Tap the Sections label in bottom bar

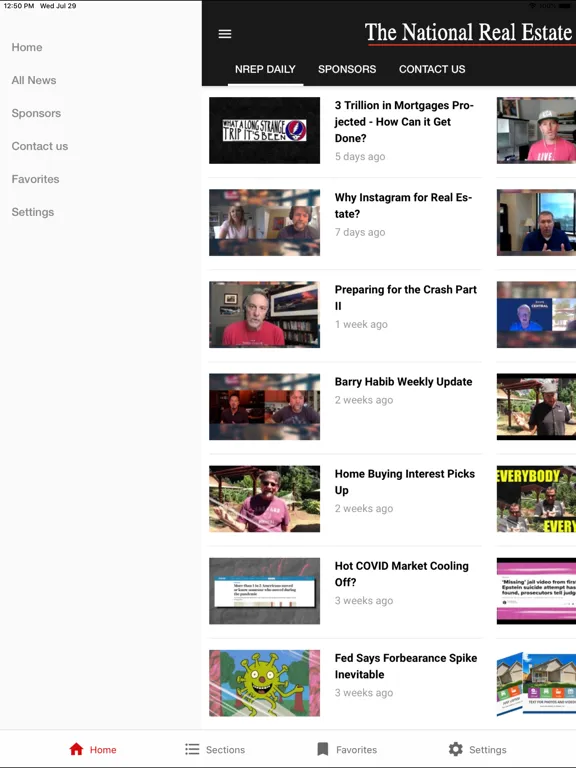click(225, 750)
